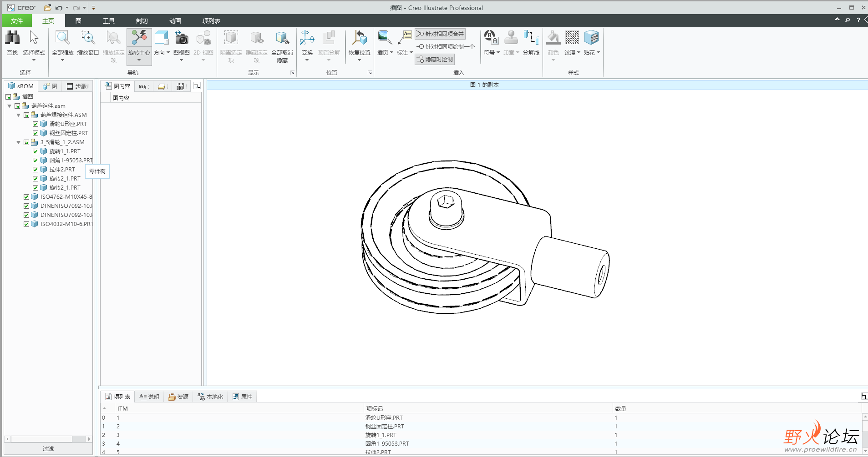Collapse the 葫芦焊接组件.ASM tree node

[19, 115]
